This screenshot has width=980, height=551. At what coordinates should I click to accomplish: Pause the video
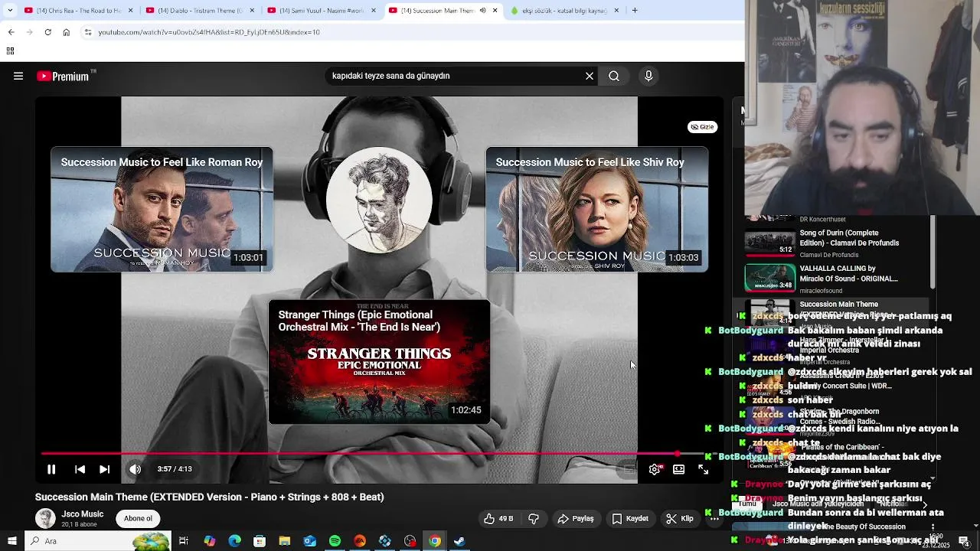51,469
